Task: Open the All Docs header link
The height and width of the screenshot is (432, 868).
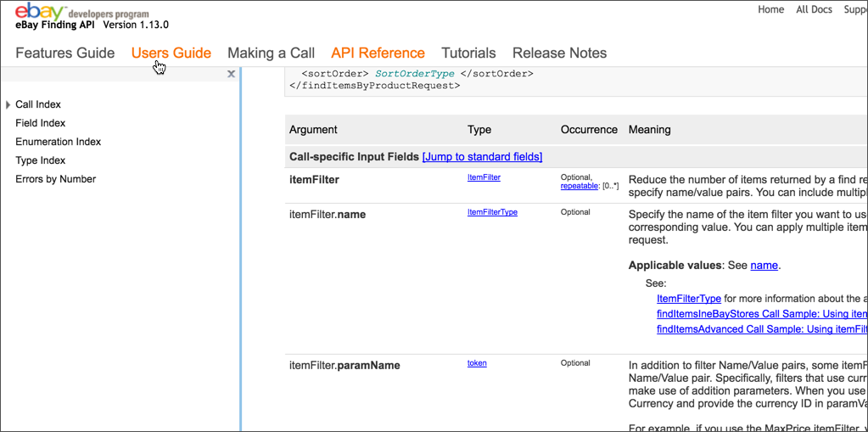Action: click(x=814, y=9)
